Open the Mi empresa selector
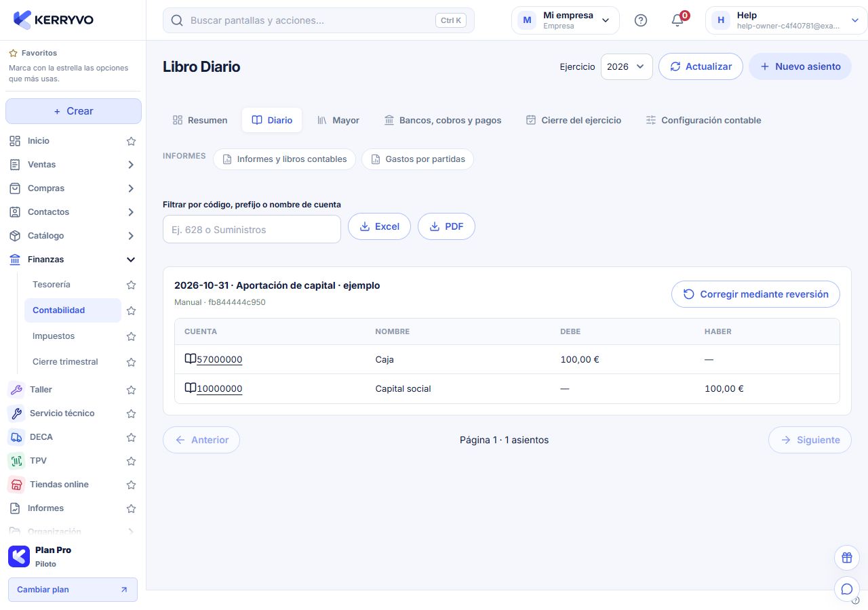This screenshot has height=610, width=868. pyautogui.click(x=565, y=20)
